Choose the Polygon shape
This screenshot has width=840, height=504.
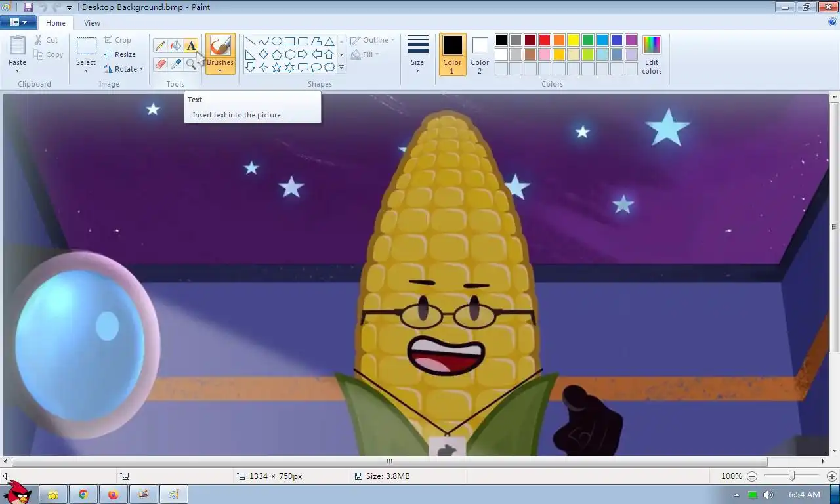(316, 41)
